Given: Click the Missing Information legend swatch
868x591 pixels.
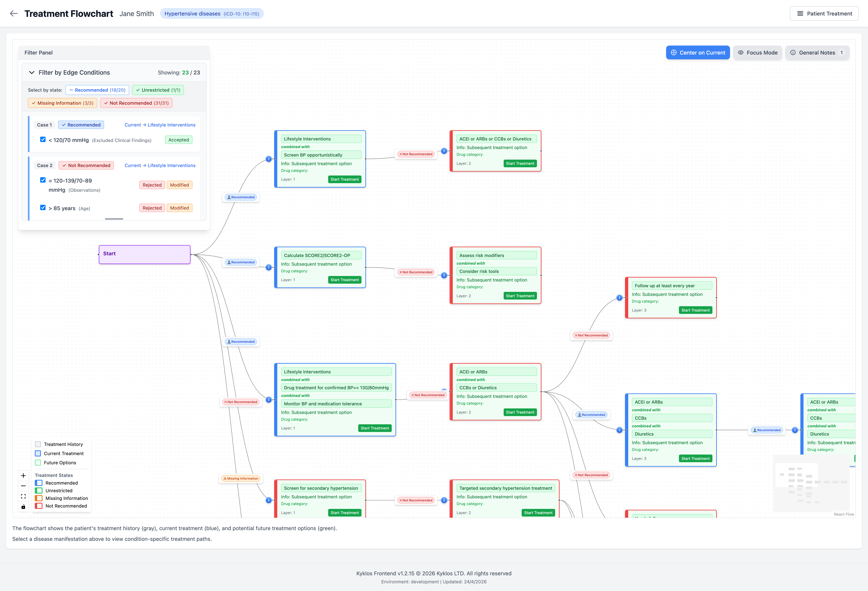Looking at the screenshot, I should pyautogui.click(x=38, y=498).
